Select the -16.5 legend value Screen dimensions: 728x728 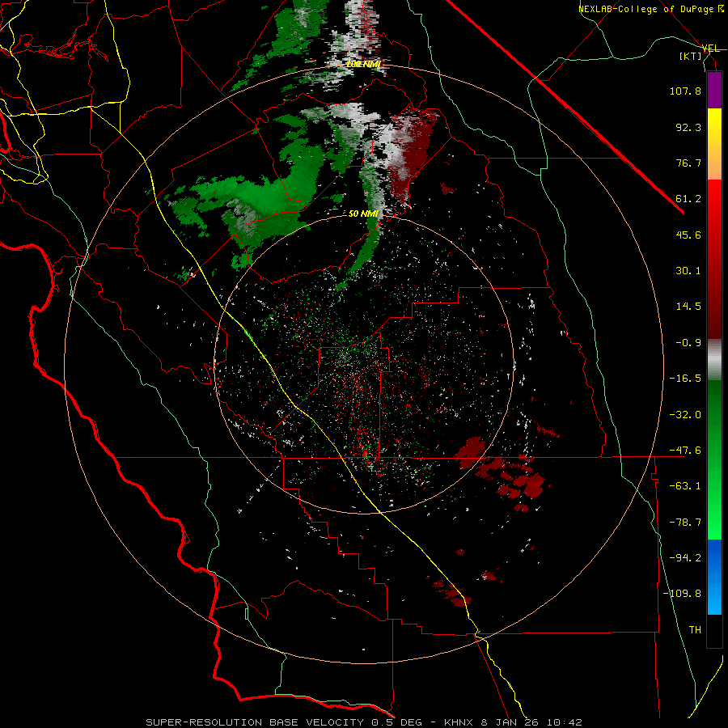click(685, 379)
